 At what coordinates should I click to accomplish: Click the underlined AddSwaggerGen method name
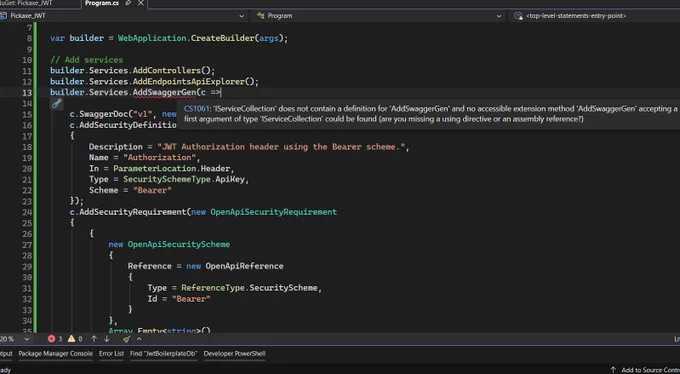pyautogui.click(x=164, y=92)
